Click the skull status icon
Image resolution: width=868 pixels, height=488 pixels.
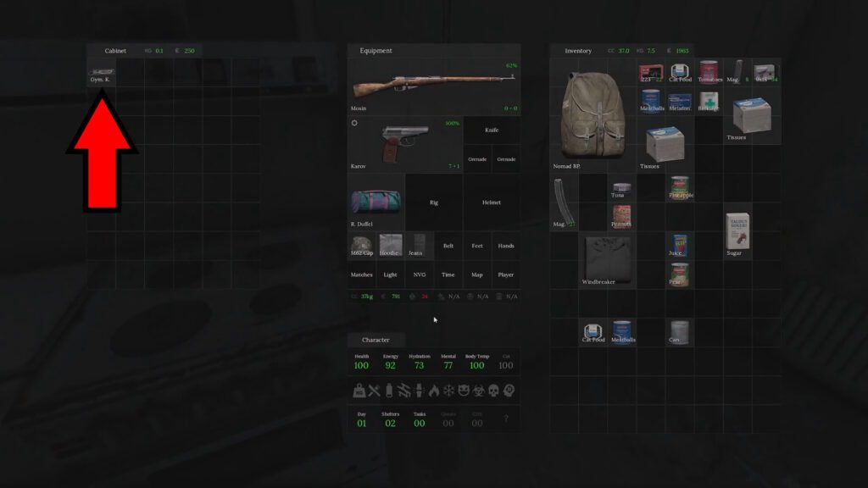tap(494, 391)
